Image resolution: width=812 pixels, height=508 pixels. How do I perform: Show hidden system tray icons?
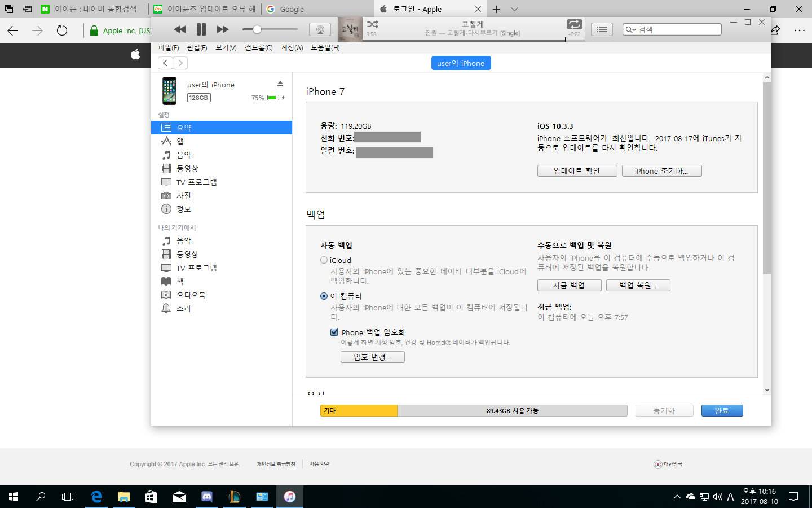click(x=677, y=497)
